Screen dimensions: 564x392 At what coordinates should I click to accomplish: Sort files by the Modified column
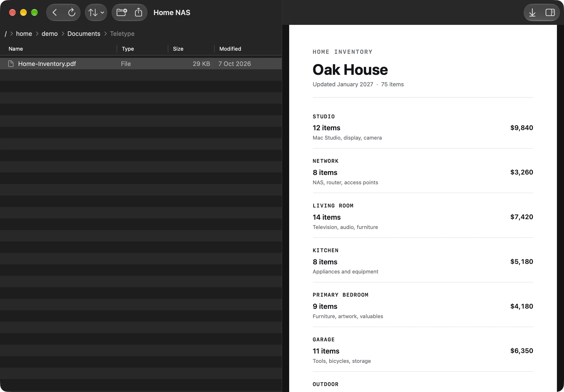pyautogui.click(x=230, y=49)
